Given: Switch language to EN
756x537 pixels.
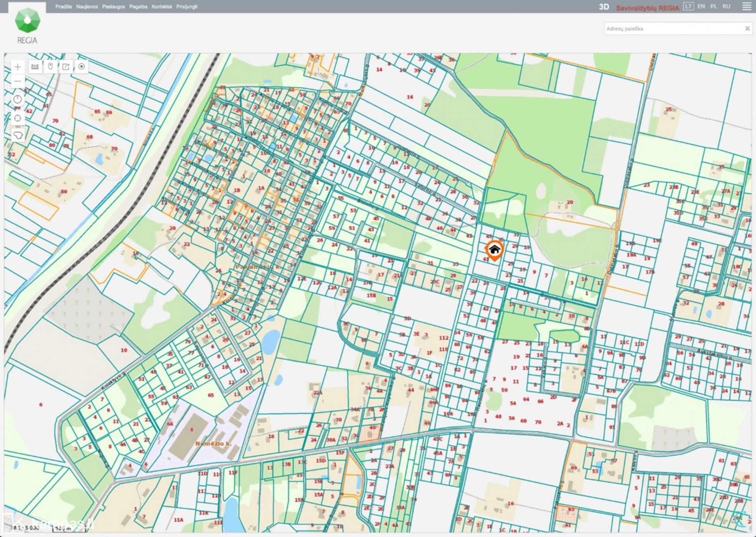Looking at the screenshot, I should click(x=701, y=6).
